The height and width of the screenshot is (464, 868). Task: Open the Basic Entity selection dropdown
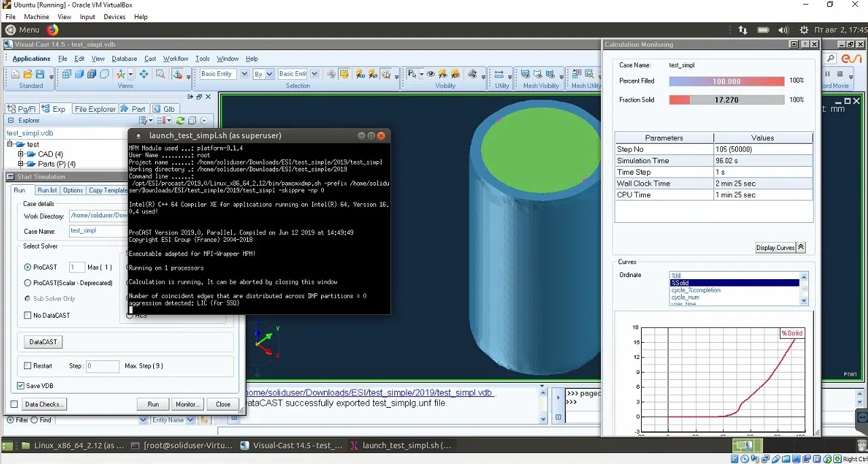[x=243, y=74]
